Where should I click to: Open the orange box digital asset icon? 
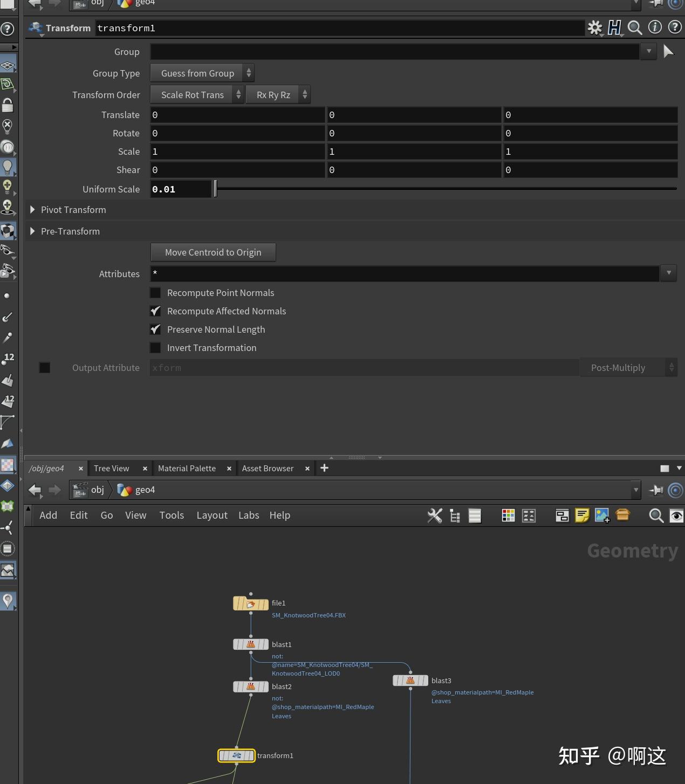(x=622, y=515)
